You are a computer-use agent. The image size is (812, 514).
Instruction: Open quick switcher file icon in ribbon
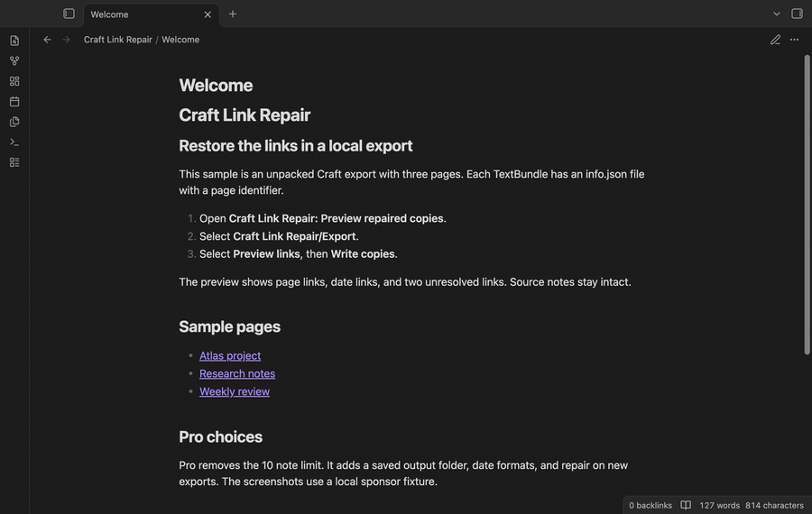pyautogui.click(x=14, y=41)
